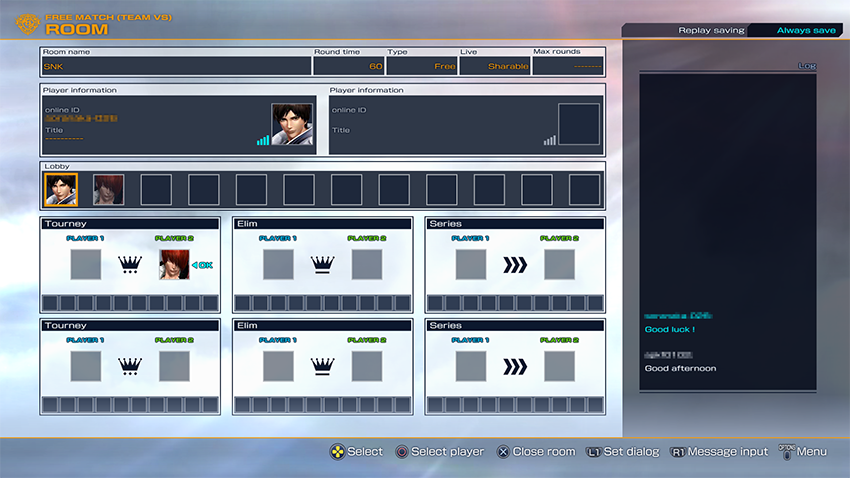Select the bottom Series panel header
The width and height of the screenshot is (850, 478).
[x=515, y=326]
